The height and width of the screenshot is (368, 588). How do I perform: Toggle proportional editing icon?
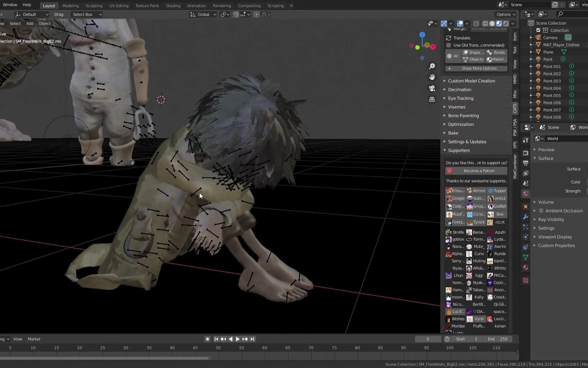click(x=257, y=14)
